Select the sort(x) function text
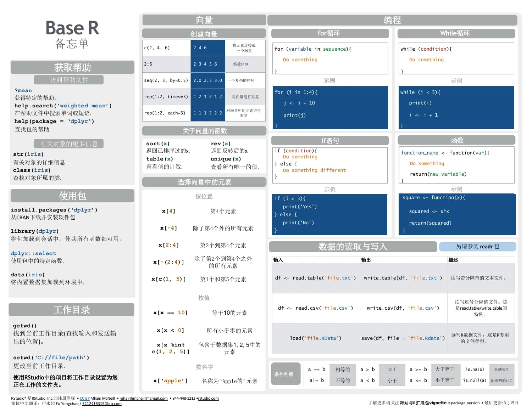 (158, 143)
